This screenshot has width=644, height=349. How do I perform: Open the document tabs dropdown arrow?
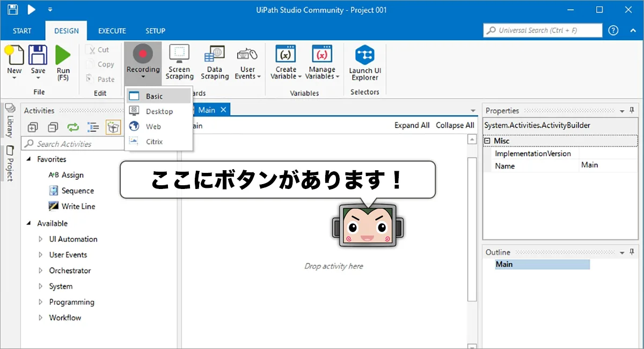point(473,111)
